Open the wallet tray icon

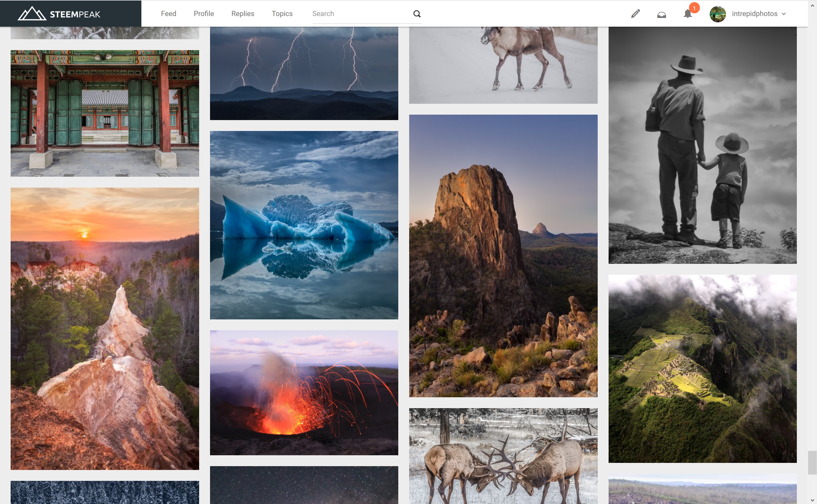tap(662, 14)
